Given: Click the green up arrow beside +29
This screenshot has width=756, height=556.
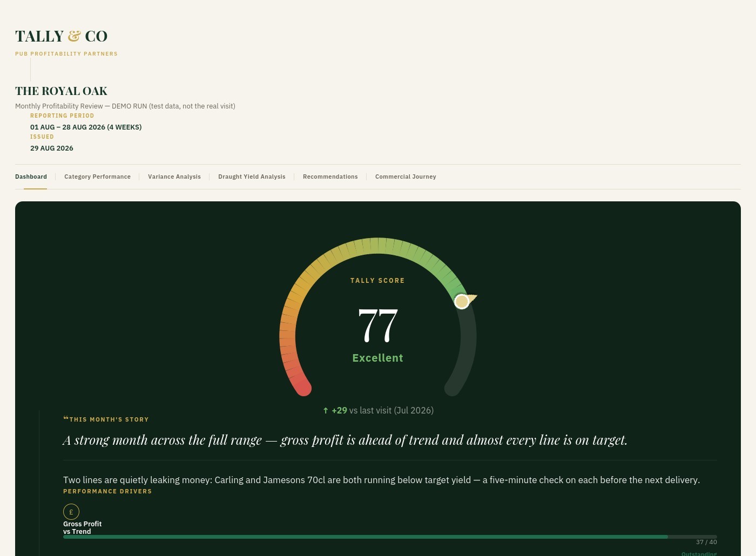Looking at the screenshot, I should [326, 410].
